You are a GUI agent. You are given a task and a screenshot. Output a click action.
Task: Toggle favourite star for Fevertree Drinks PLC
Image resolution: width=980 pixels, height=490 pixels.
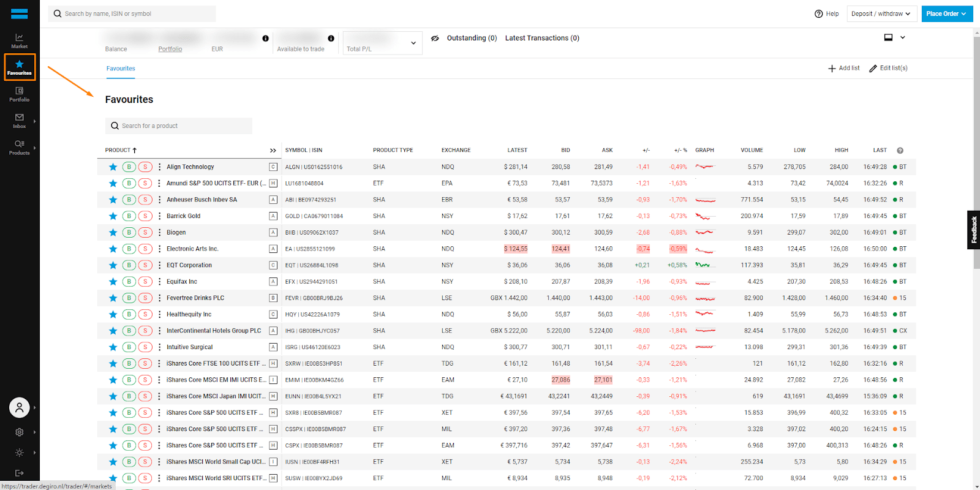(113, 298)
